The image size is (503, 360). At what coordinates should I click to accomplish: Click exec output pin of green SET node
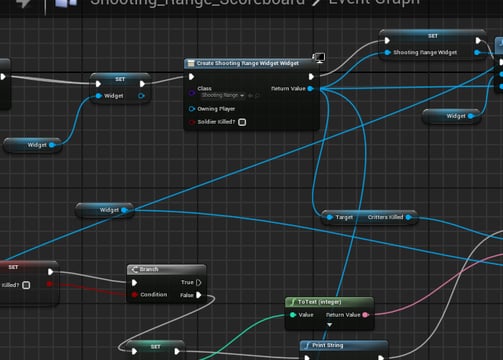tap(177, 351)
